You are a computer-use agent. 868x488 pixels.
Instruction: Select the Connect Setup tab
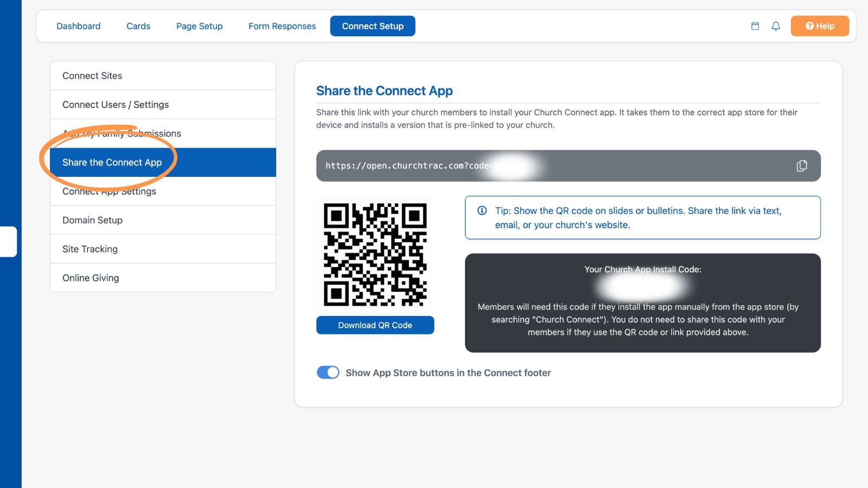click(373, 26)
